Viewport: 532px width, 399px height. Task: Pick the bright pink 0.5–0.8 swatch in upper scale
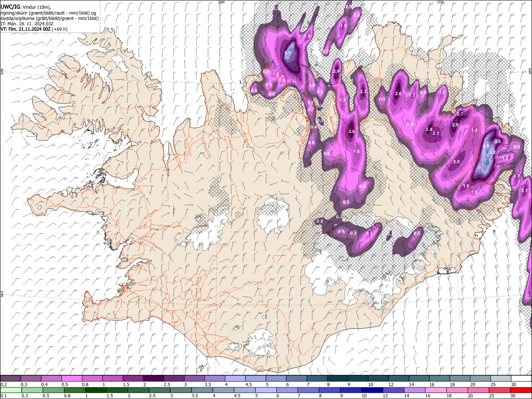tap(71, 378)
